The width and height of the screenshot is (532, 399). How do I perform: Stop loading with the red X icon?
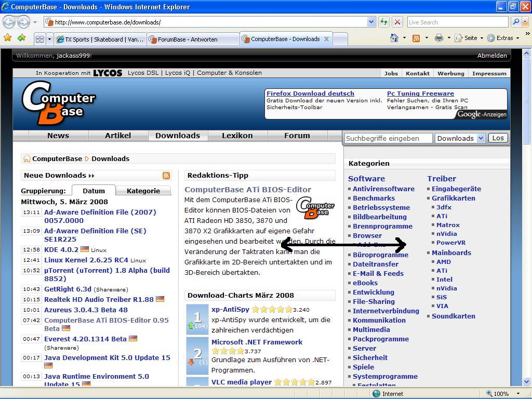point(397,22)
